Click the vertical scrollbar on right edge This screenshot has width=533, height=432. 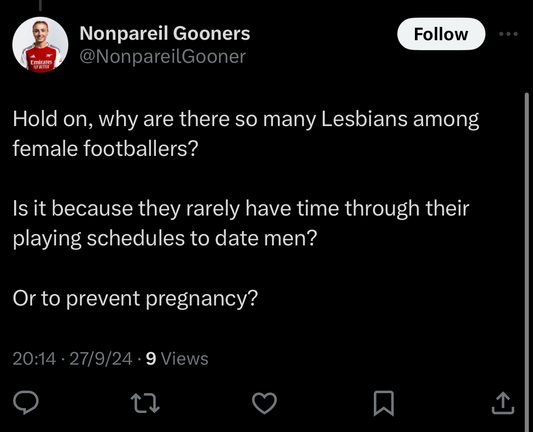coord(527,258)
